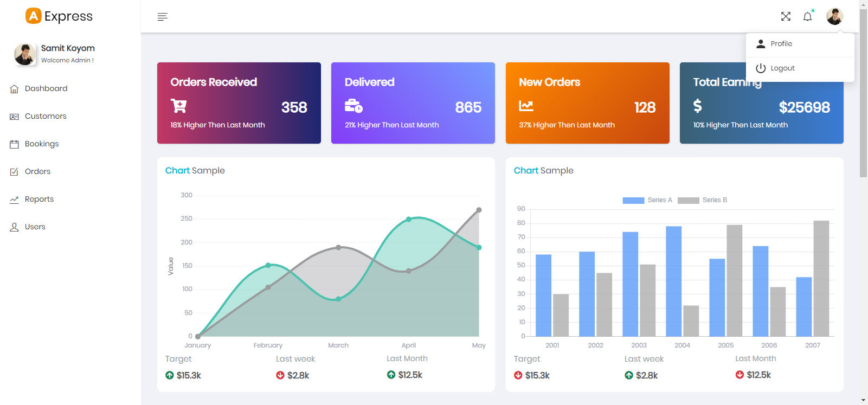
Task: Open the notifications bell
Action: (807, 16)
